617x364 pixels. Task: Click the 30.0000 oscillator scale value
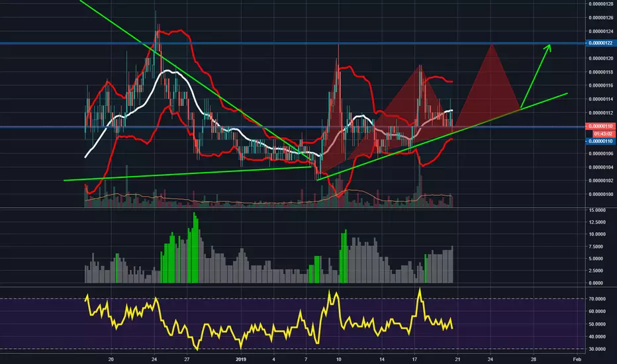597,349
